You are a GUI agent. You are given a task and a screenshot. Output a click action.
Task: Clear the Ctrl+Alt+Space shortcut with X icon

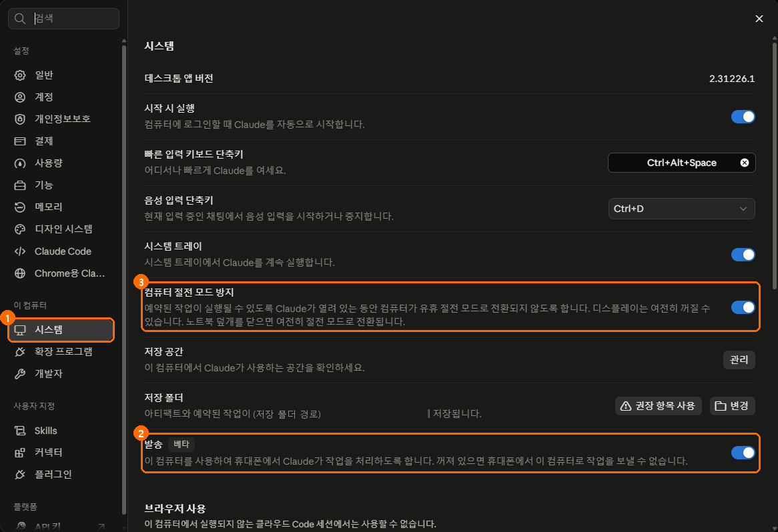(744, 163)
